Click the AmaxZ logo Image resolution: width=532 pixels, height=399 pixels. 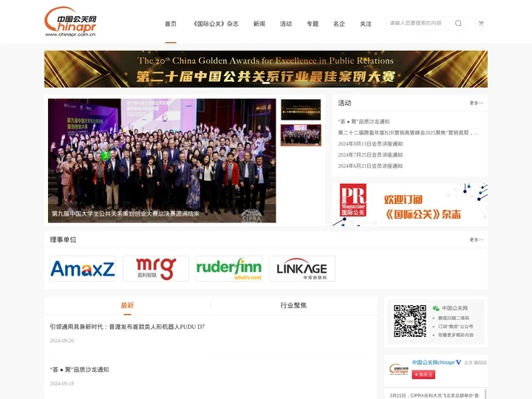(x=83, y=269)
